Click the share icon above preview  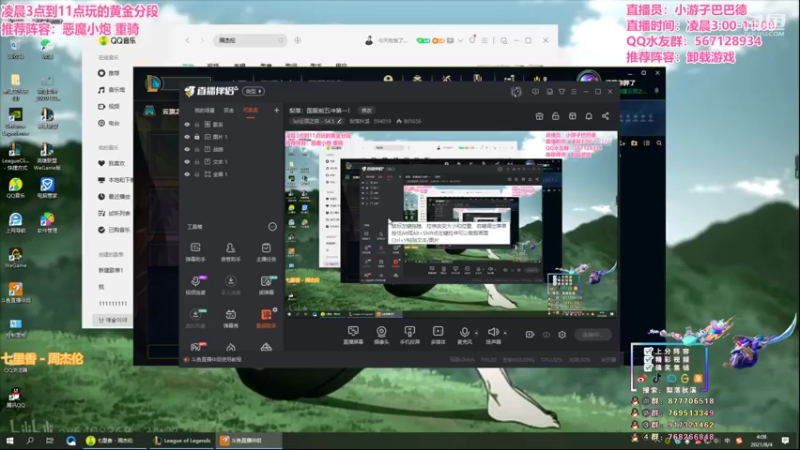[x=606, y=116]
